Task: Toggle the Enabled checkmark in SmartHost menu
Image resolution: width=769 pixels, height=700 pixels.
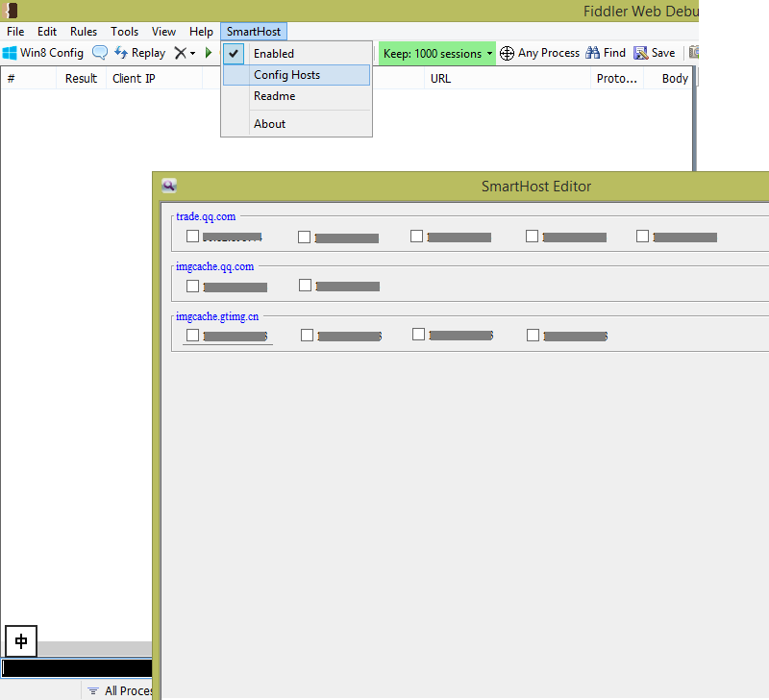Action: point(234,54)
